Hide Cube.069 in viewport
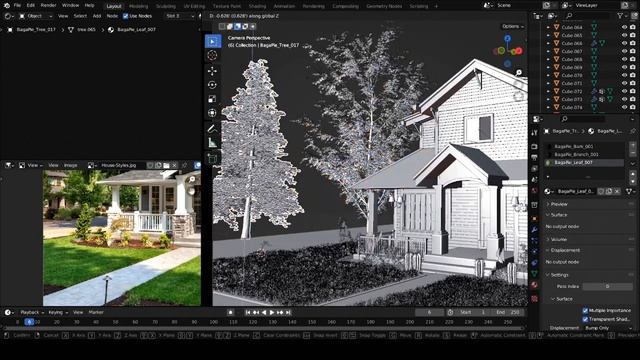 click(x=624, y=67)
